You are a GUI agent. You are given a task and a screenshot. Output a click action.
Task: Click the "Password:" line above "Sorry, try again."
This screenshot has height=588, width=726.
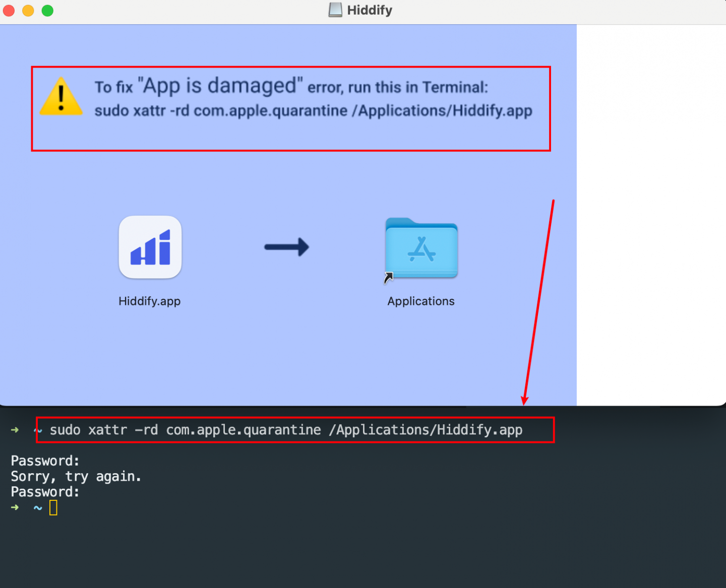click(45, 461)
